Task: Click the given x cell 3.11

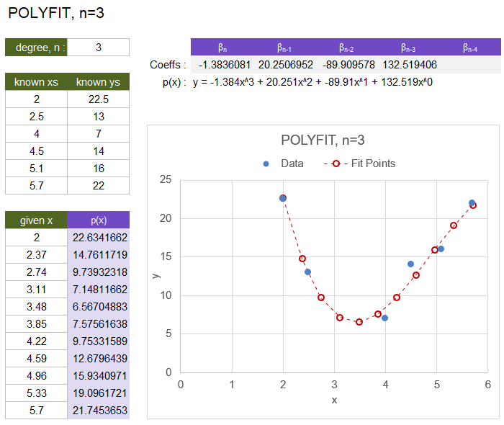Action: point(36,290)
